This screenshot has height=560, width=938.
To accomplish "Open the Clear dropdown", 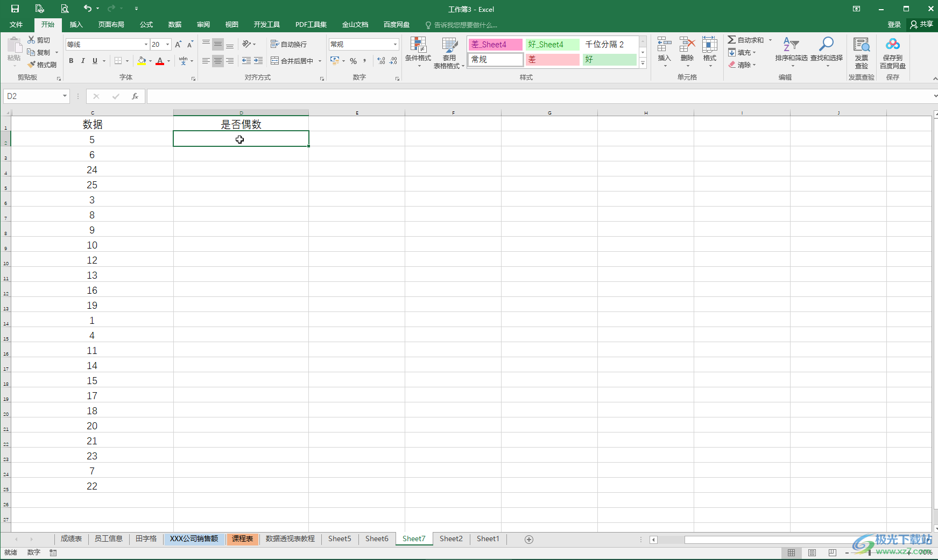I will coord(742,65).
